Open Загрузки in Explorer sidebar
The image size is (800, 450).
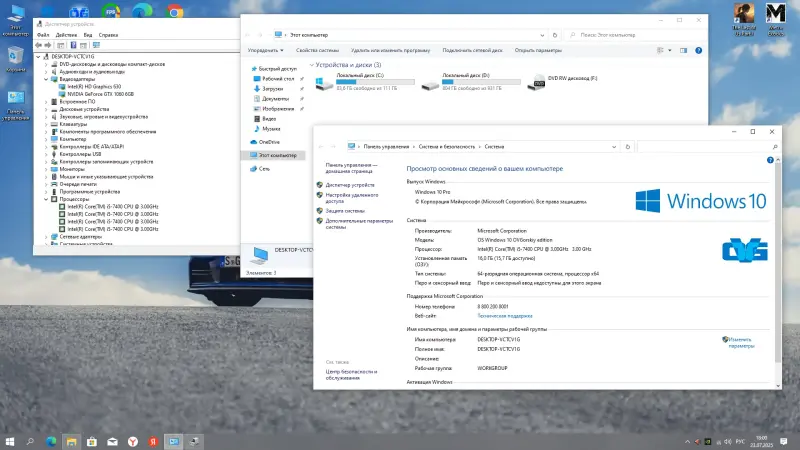(272, 89)
